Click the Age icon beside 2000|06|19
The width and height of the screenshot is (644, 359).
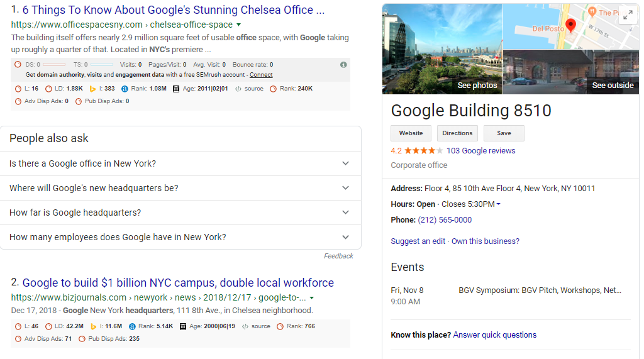pyautogui.click(x=183, y=326)
